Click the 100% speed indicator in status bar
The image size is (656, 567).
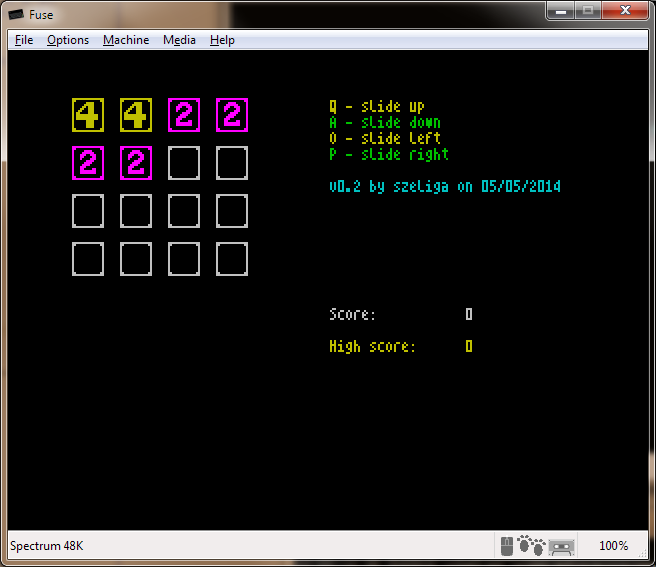click(613, 546)
